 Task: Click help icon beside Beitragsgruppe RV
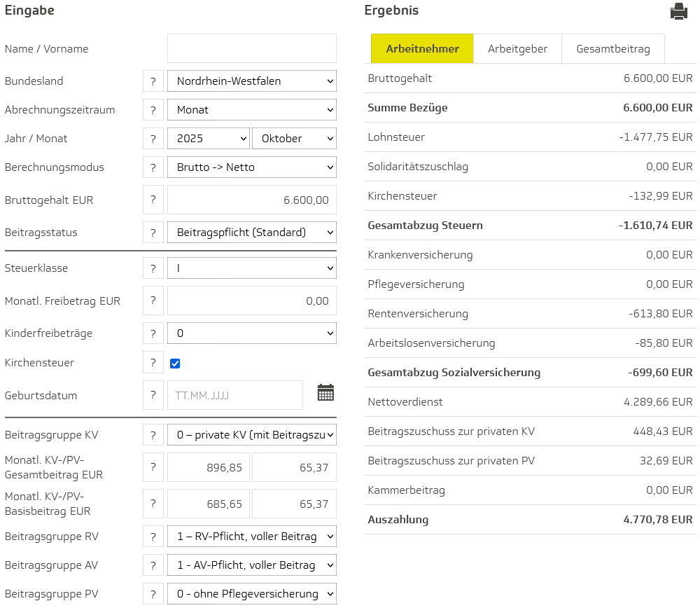tap(153, 537)
